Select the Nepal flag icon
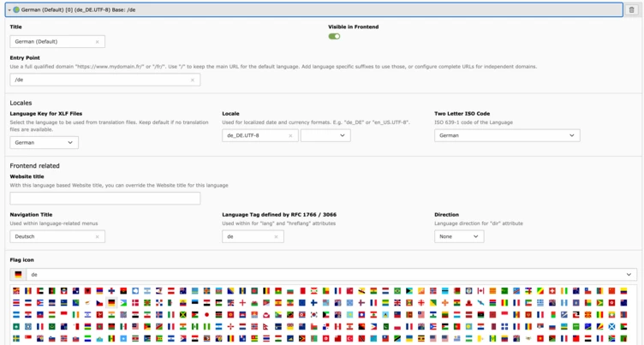This screenshot has height=345, width=644. coord(266,326)
